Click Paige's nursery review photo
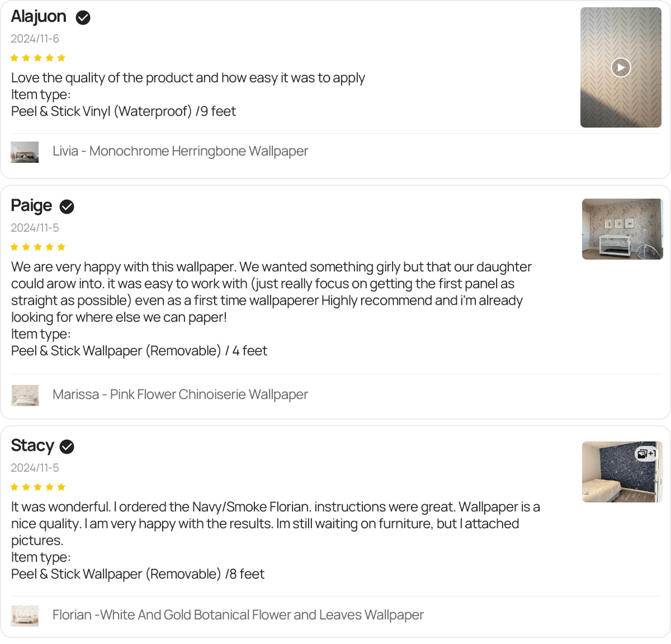 click(x=622, y=229)
